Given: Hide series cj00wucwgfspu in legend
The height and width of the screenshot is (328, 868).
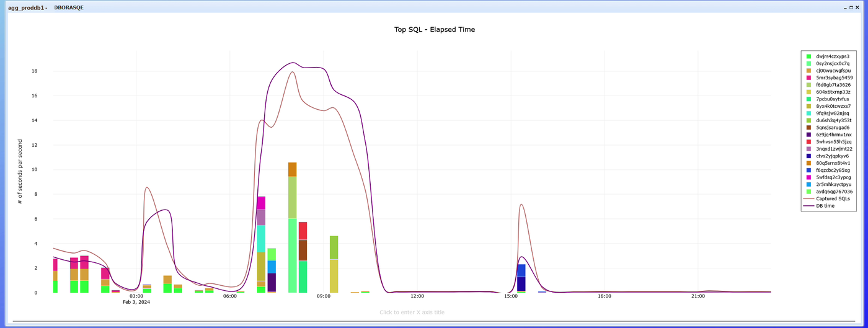Looking at the screenshot, I should [x=828, y=71].
